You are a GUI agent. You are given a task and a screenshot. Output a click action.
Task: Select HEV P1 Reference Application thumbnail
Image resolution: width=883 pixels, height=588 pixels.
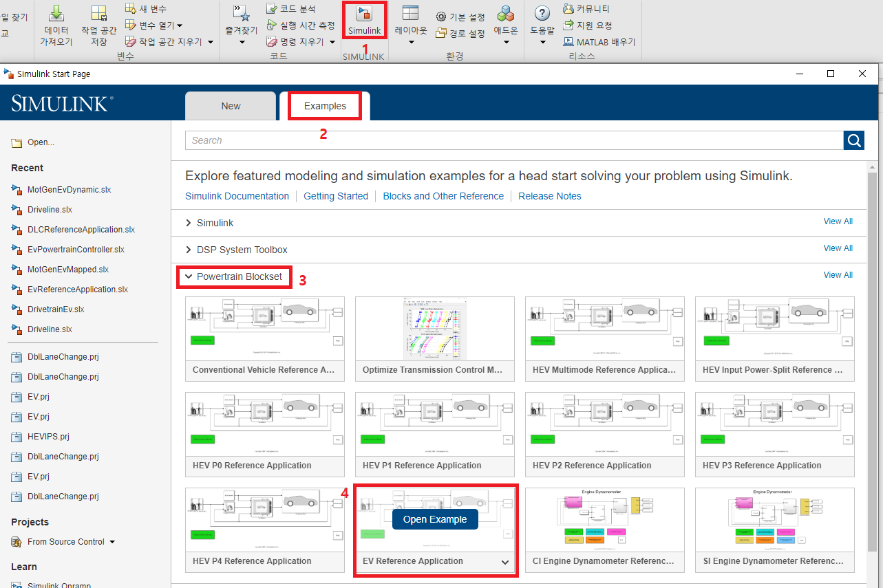pos(435,424)
